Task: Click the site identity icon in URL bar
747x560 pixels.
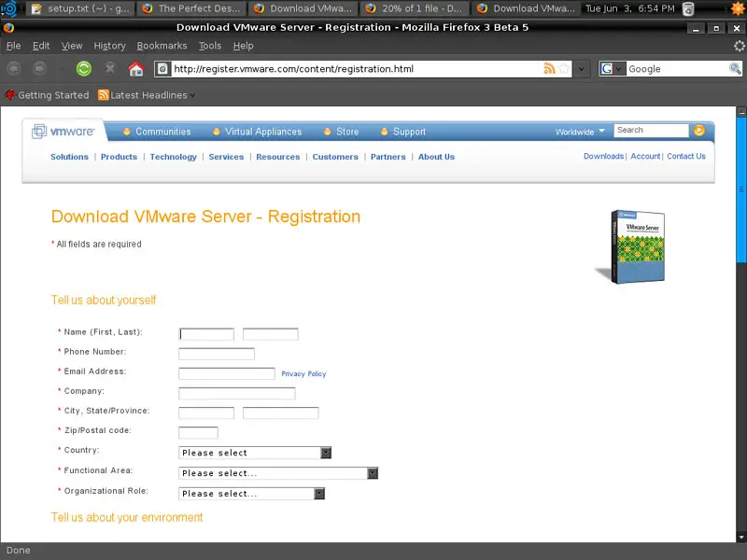Action: tap(162, 69)
